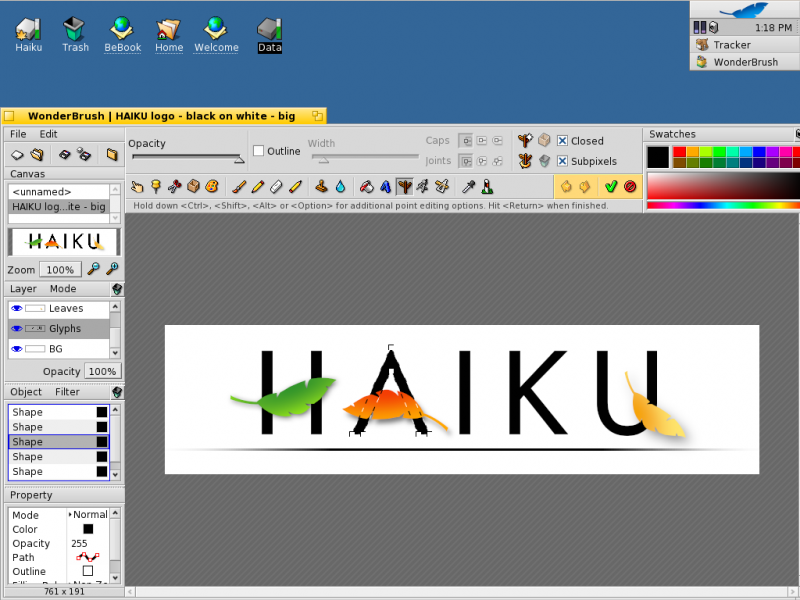Open the Mode dropdown in Property panel

point(88,515)
